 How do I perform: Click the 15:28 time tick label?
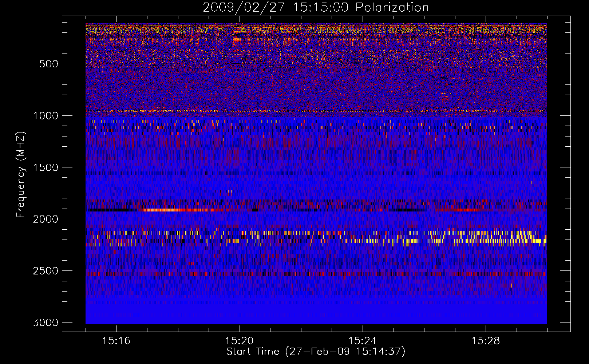point(486,341)
